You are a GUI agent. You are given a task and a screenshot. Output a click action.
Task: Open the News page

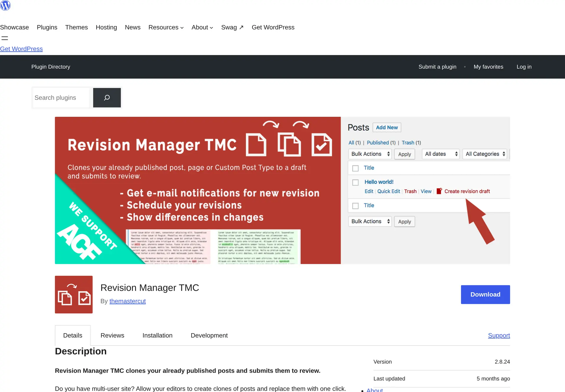[133, 27]
